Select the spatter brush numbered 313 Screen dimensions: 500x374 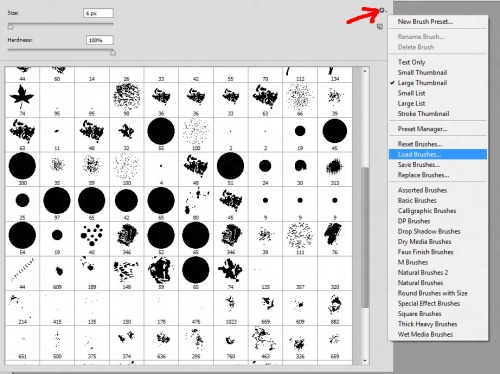[335, 169]
